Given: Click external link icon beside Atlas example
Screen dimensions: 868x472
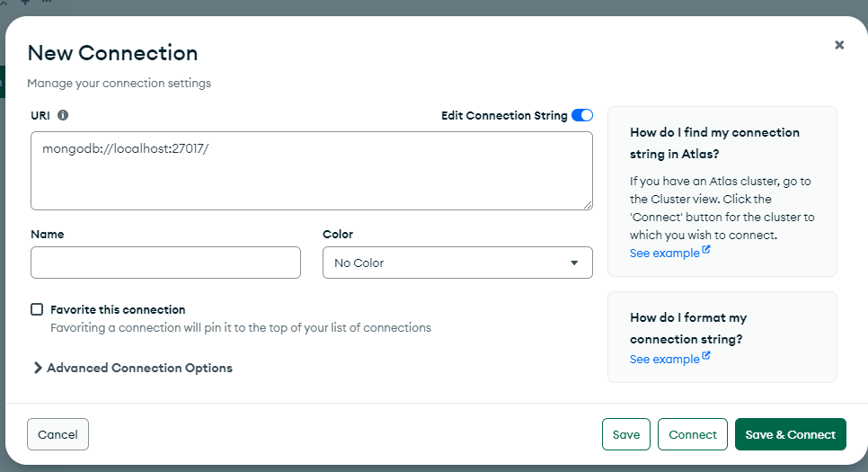Looking at the screenshot, I should [705, 249].
